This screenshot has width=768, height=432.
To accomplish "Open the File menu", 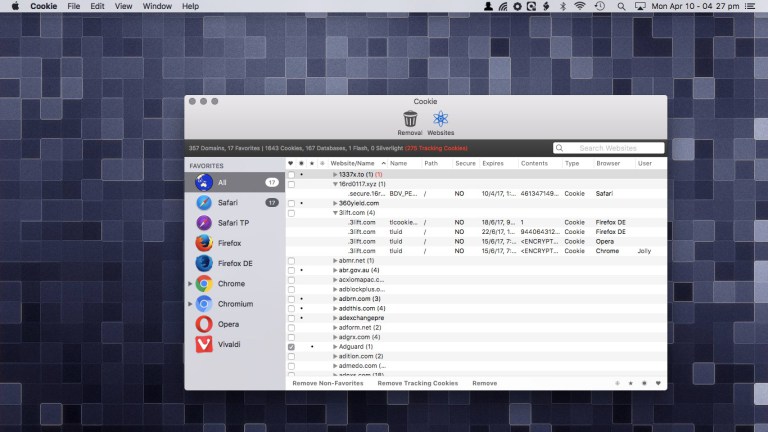I will (74, 6).
